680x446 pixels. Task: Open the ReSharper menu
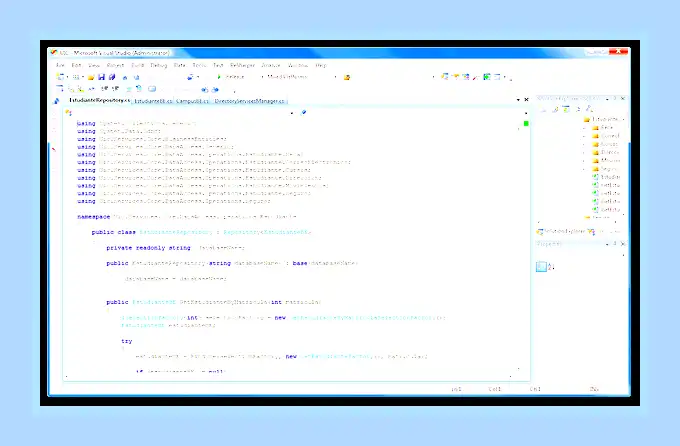242,65
